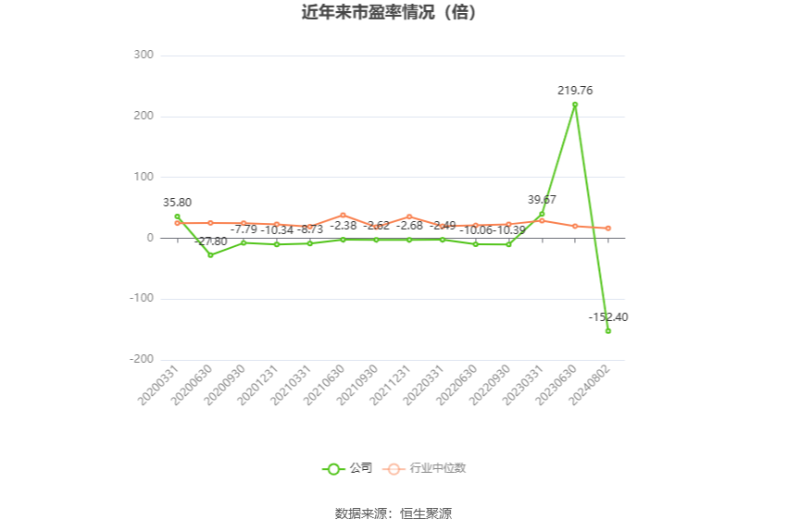Click the -27.80 data point marker
This screenshot has width=787, height=532.
[210, 254]
